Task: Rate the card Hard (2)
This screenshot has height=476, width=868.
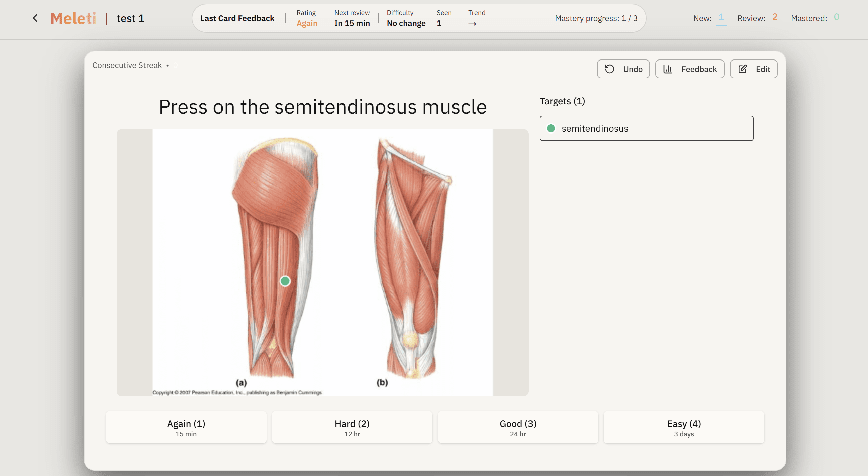Action: (x=352, y=427)
